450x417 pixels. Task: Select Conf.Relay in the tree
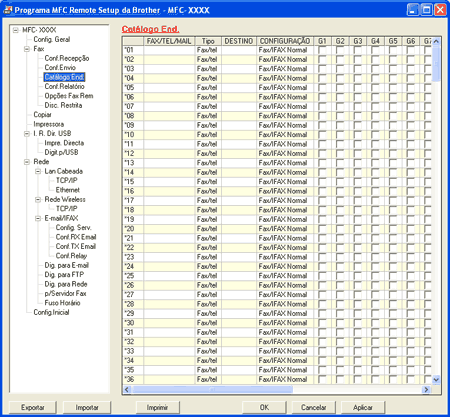click(x=71, y=256)
